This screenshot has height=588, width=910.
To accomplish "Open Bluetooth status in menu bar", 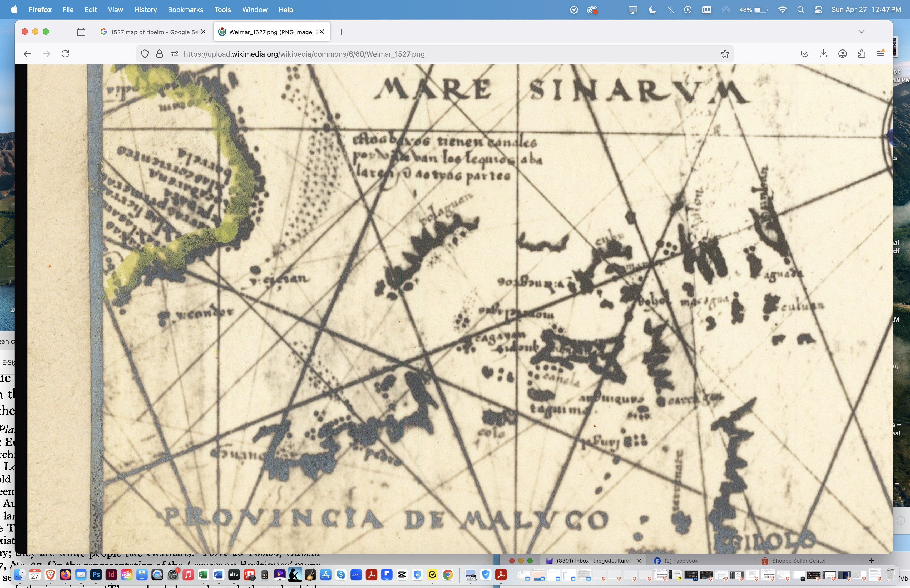I will point(671,9).
